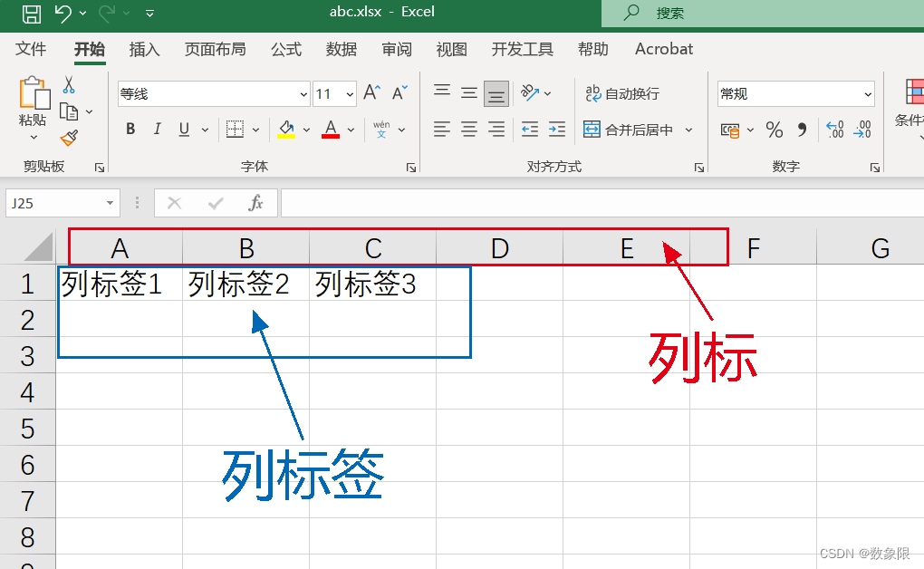Click the 粘贴 paste icon
This screenshot has height=569, width=924.
point(34,92)
